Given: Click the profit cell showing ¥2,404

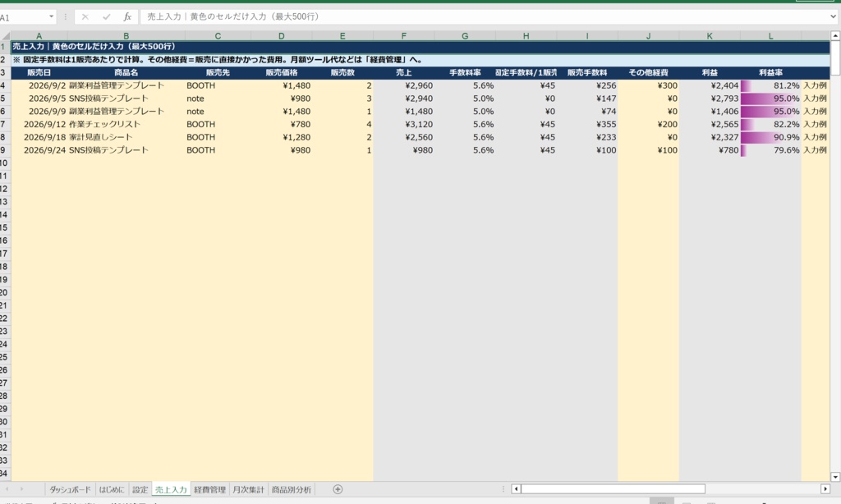Looking at the screenshot, I should click(x=710, y=85).
